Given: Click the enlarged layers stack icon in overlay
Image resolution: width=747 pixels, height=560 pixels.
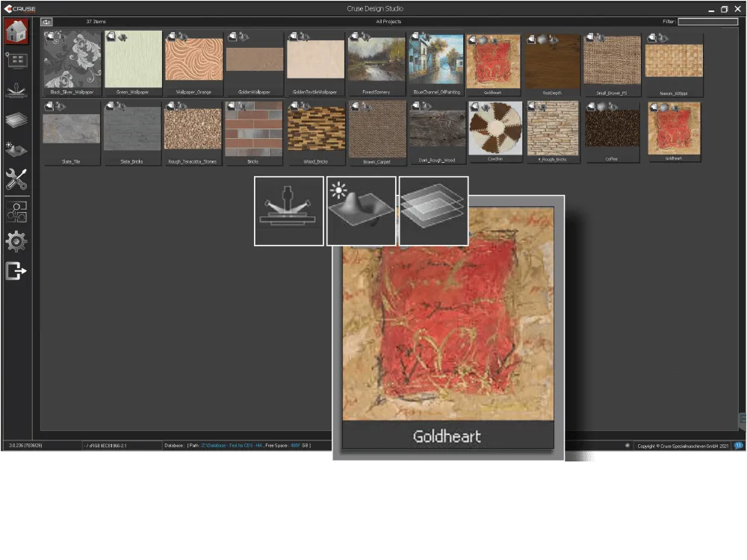Looking at the screenshot, I should click(433, 211).
